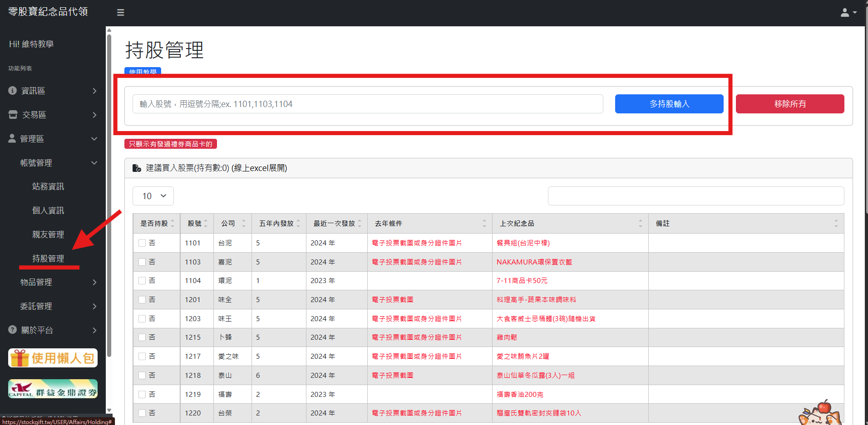Viewport: 868px width, 425px height.
Task: Click the store icon beside 交易區
Action: point(13,115)
